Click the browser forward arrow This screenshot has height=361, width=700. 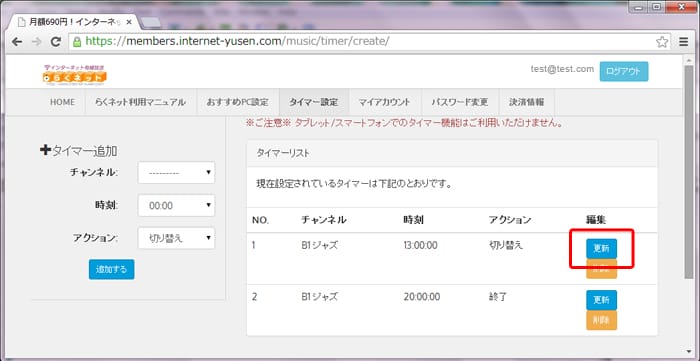click(x=36, y=42)
